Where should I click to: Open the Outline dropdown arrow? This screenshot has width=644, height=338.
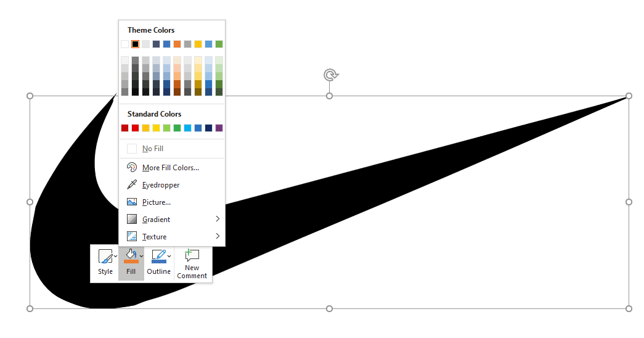click(169, 256)
